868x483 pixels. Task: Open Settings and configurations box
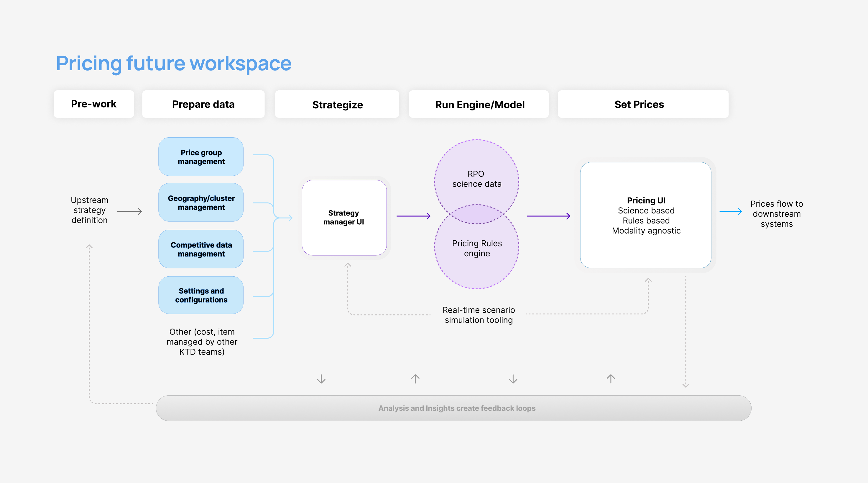click(x=201, y=295)
